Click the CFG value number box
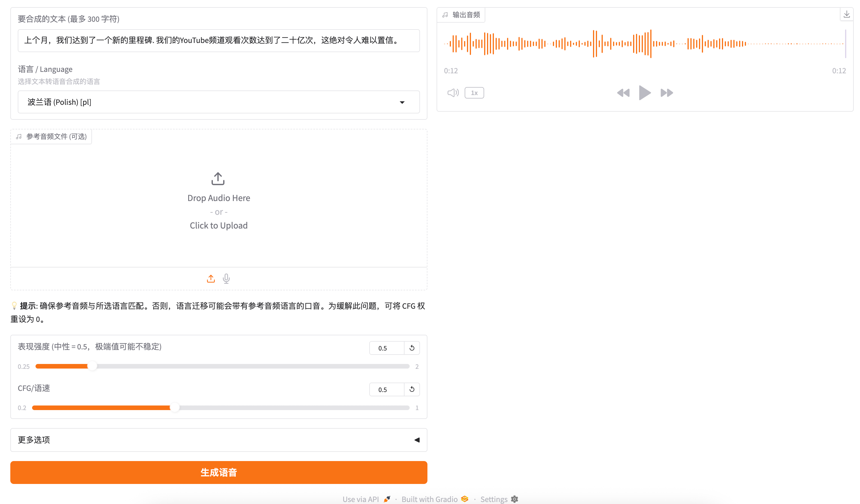Screen dimensions: 860x504 click(x=386, y=389)
